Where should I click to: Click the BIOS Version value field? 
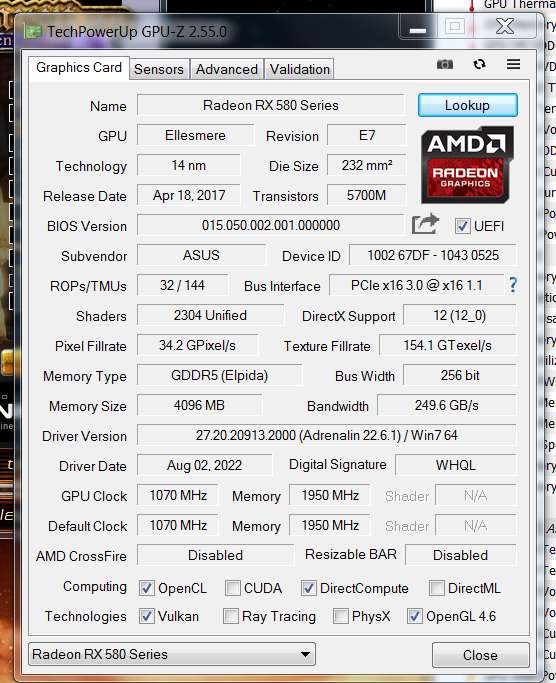click(271, 225)
